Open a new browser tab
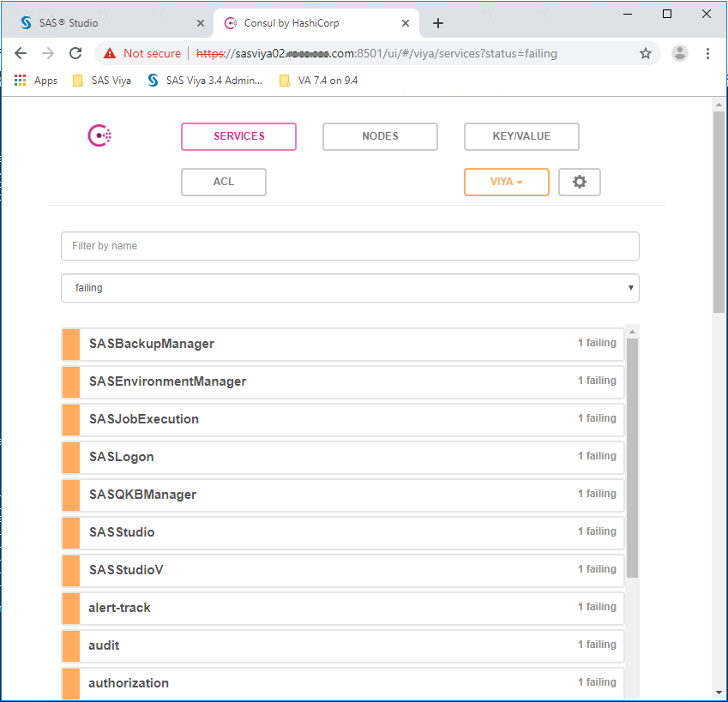The height and width of the screenshot is (702, 728). pyautogui.click(x=438, y=23)
